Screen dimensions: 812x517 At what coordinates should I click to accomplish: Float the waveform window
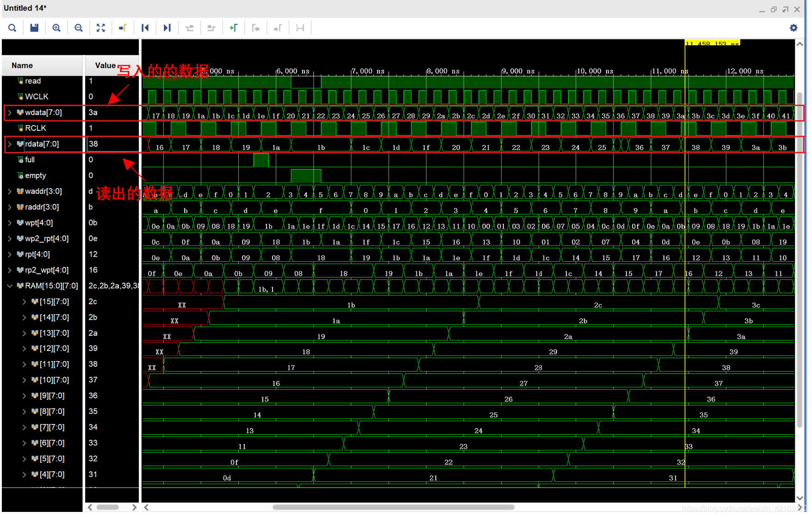(785, 9)
